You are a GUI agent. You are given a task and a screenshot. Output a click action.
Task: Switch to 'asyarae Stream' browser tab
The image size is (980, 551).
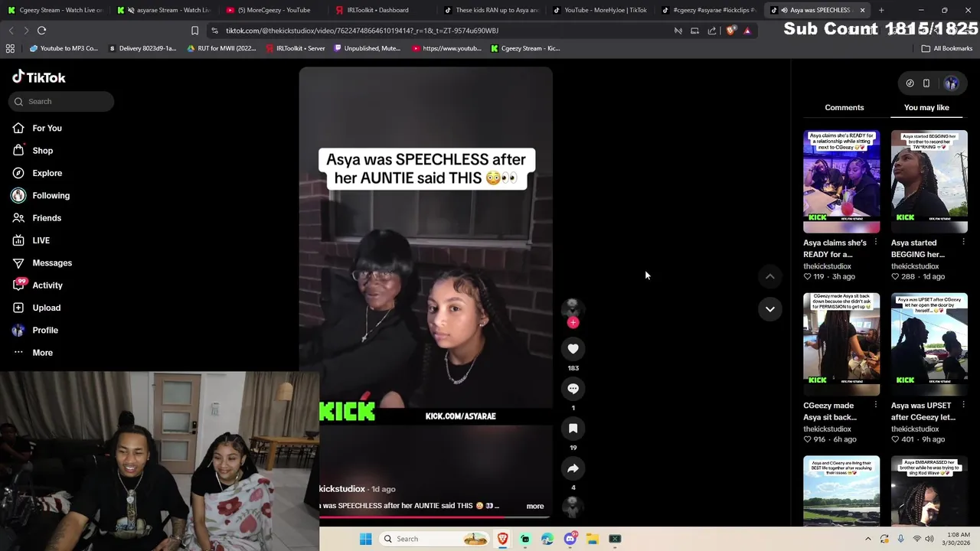[165, 10]
